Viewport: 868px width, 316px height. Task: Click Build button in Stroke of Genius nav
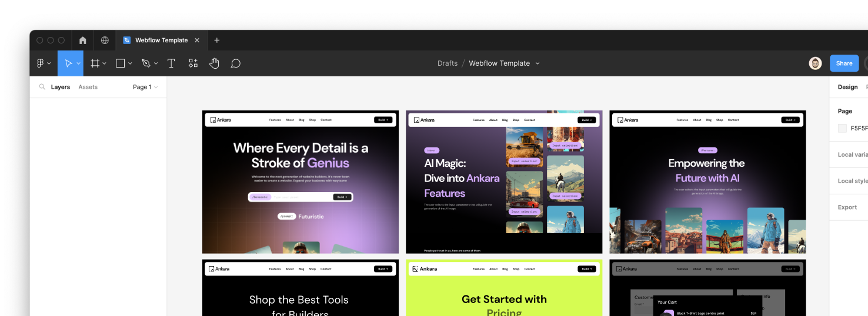coord(382,120)
